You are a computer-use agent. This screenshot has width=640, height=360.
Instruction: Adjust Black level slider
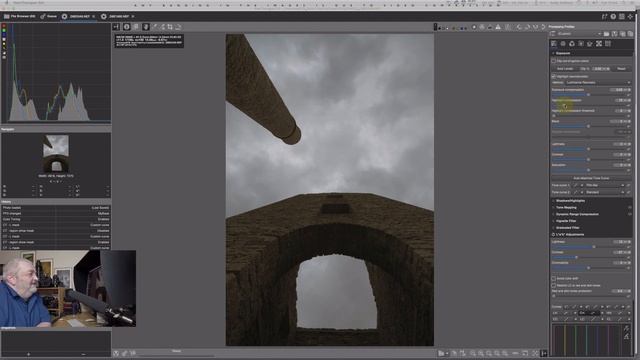pyautogui.click(x=588, y=127)
